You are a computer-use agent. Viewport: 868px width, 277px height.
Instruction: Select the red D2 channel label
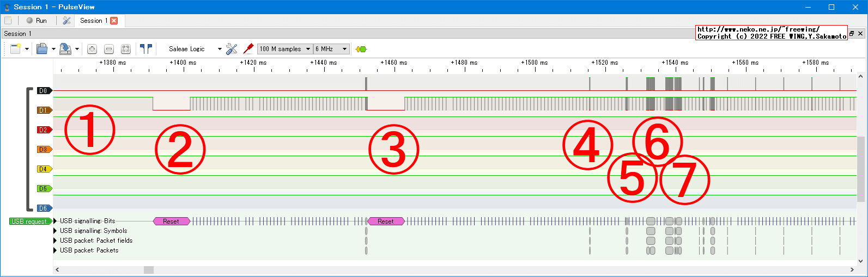[x=44, y=130]
